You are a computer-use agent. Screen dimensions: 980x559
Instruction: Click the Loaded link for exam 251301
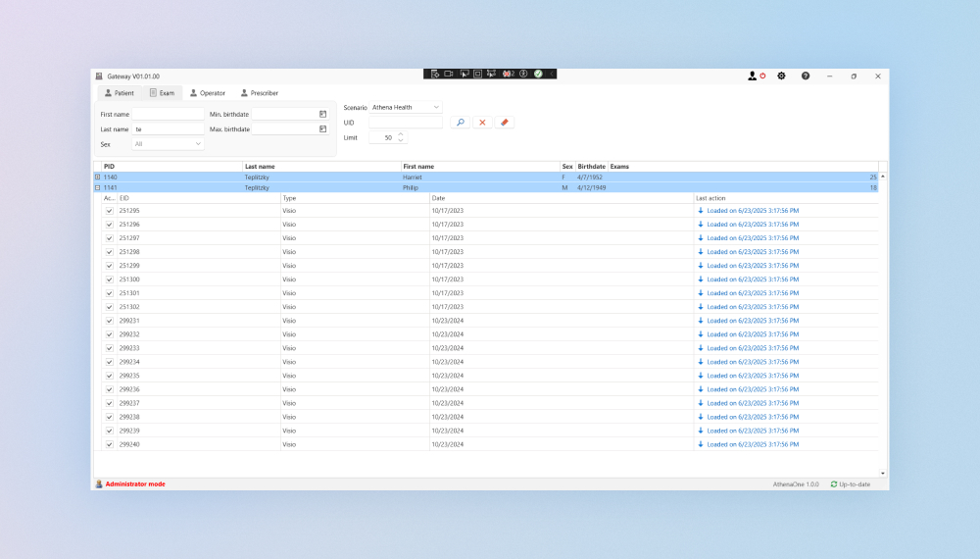[x=753, y=293]
